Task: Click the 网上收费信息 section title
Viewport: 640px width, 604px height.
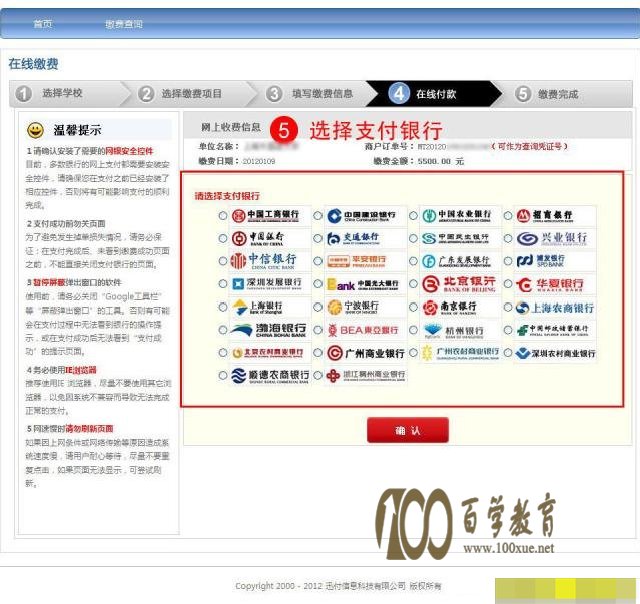Action: click(x=231, y=127)
